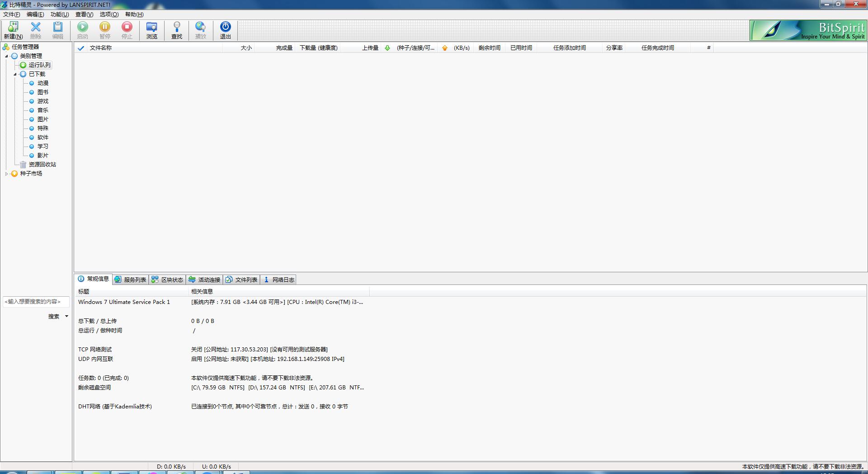
Task: Click the 退出 (Exit) toolbar icon
Action: point(225,30)
